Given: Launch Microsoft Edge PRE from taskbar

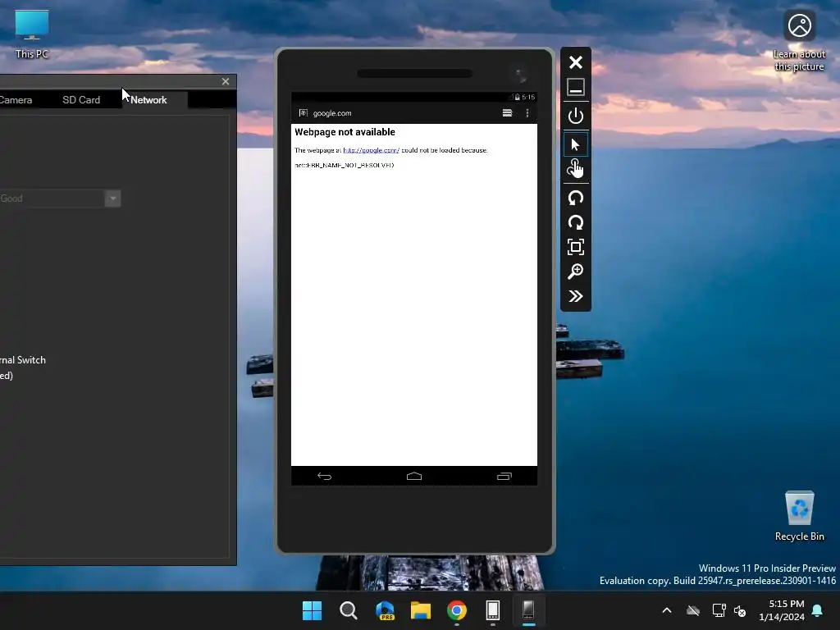Looking at the screenshot, I should 385,610.
